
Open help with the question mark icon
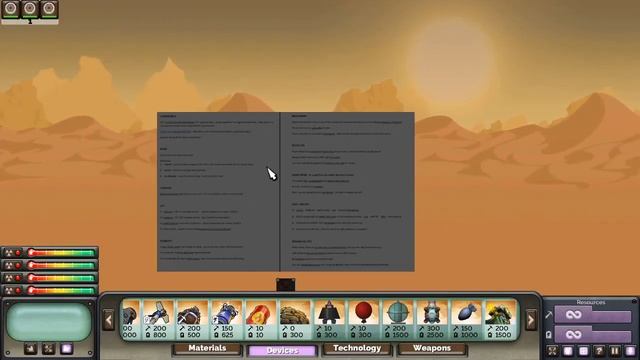point(599,351)
